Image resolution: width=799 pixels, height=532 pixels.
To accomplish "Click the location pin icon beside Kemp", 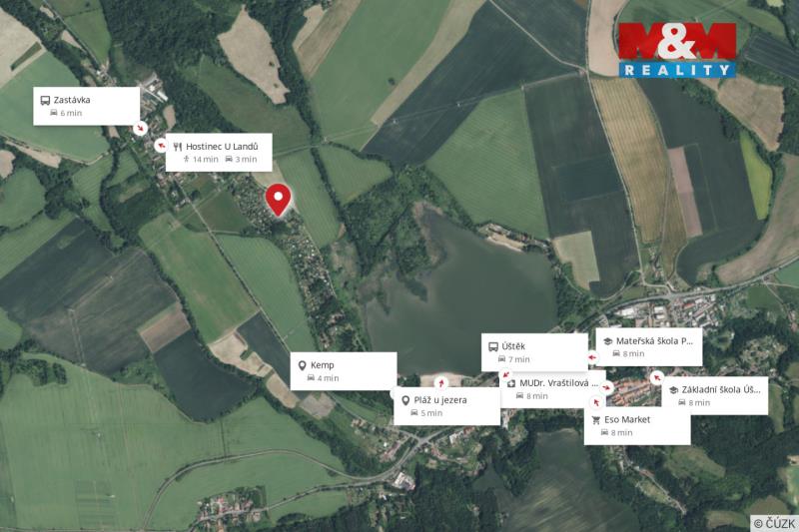I will (302, 365).
